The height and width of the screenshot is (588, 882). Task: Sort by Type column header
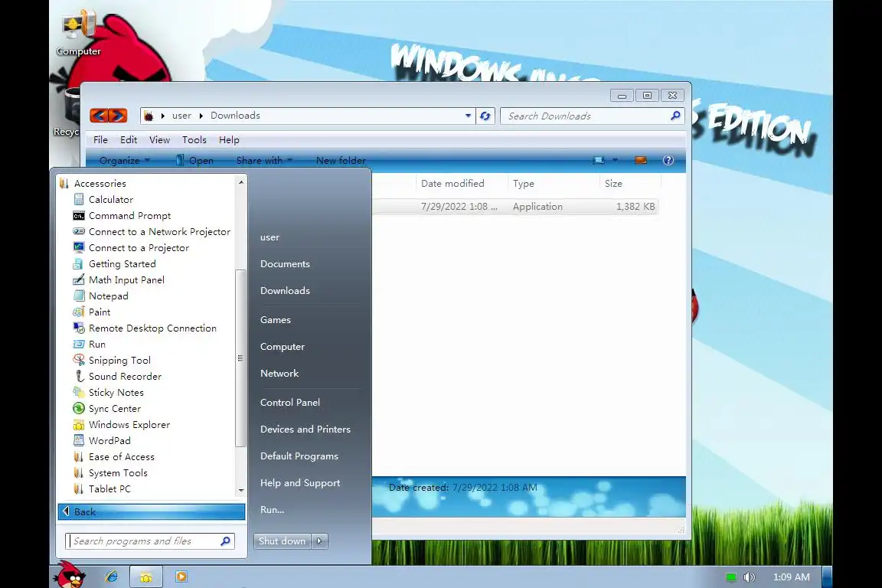[x=554, y=184]
